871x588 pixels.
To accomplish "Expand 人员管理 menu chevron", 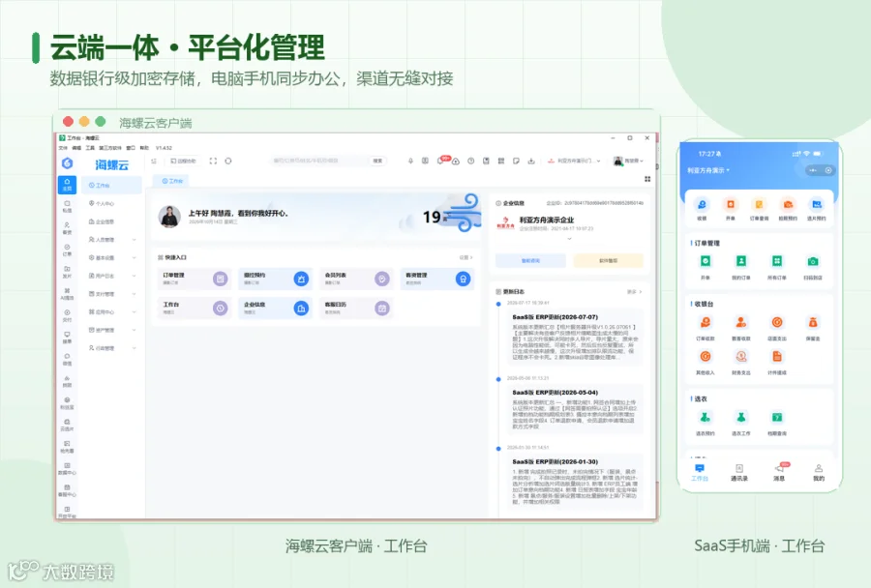I will (x=134, y=240).
